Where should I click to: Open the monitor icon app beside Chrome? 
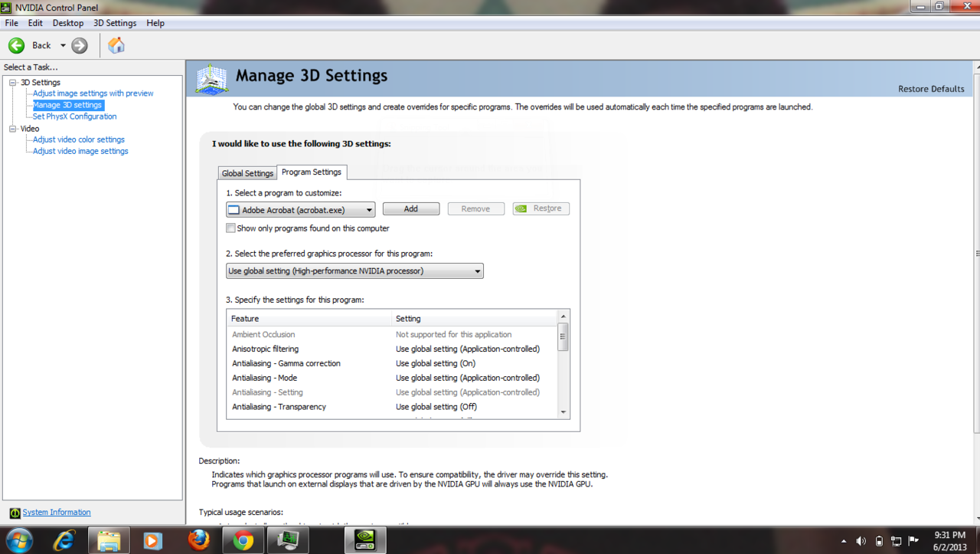[288, 540]
